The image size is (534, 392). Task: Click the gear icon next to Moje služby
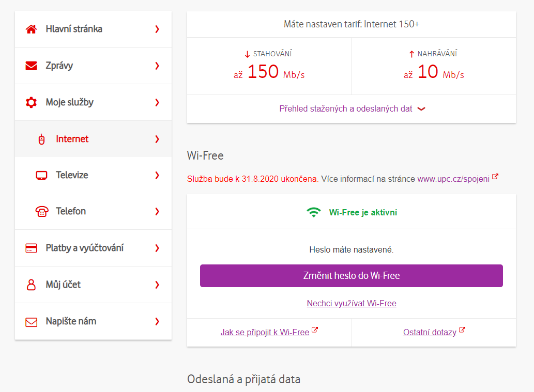pyautogui.click(x=32, y=102)
